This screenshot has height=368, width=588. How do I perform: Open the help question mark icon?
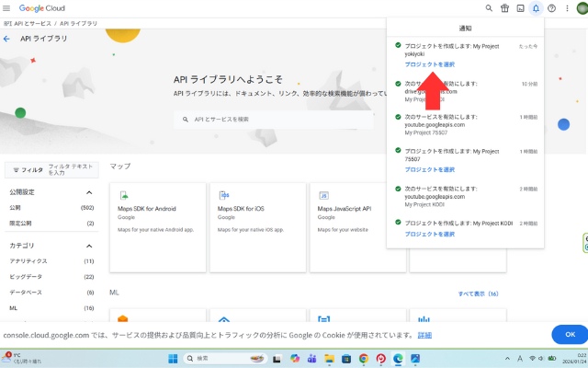[551, 8]
